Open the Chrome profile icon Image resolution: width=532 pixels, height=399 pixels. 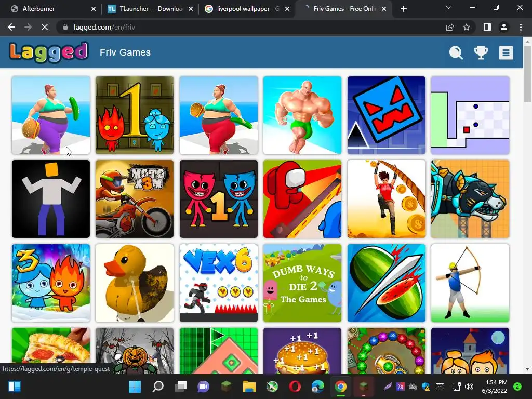[x=504, y=27]
